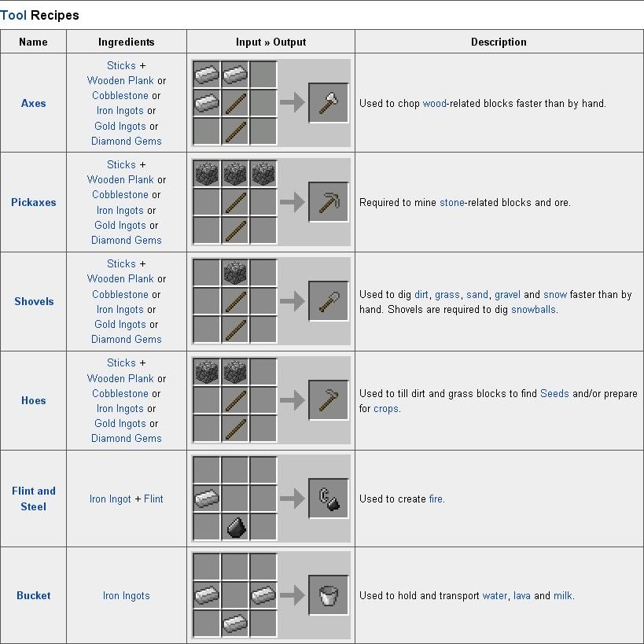
Task: Click the Description column header
Action: click(x=499, y=42)
